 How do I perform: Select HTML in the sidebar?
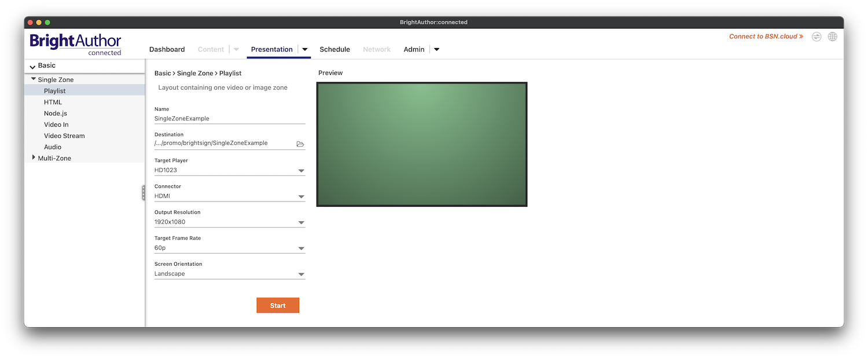pyautogui.click(x=53, y=102)
